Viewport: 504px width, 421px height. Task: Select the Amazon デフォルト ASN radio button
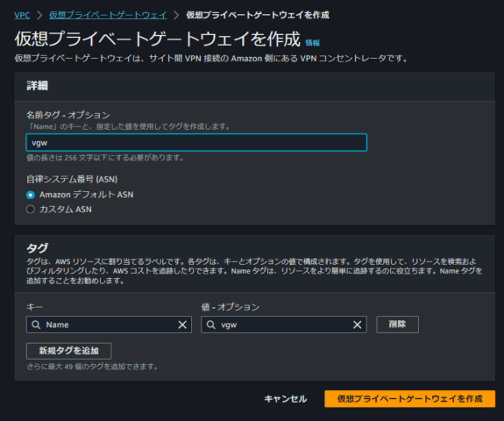31,195
